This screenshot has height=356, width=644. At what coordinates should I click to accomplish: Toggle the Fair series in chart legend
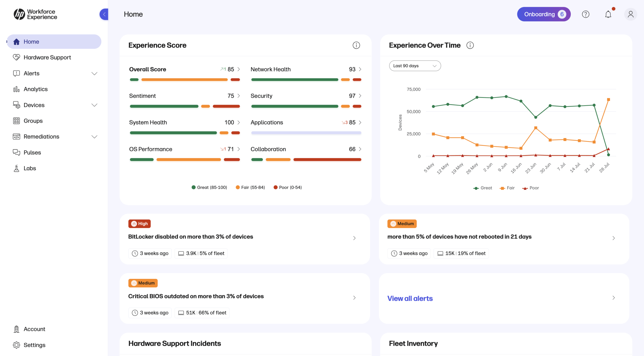[x=507, y=188]
